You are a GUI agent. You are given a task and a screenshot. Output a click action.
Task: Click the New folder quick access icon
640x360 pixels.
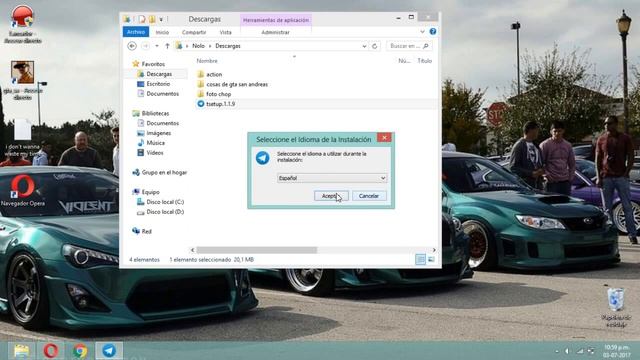click(x=152, y=19)
